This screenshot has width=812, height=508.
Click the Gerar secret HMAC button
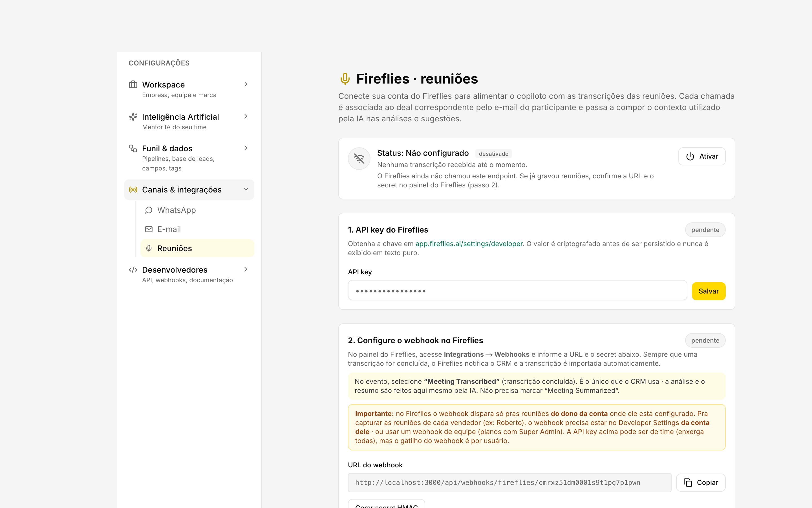[386, 504]
